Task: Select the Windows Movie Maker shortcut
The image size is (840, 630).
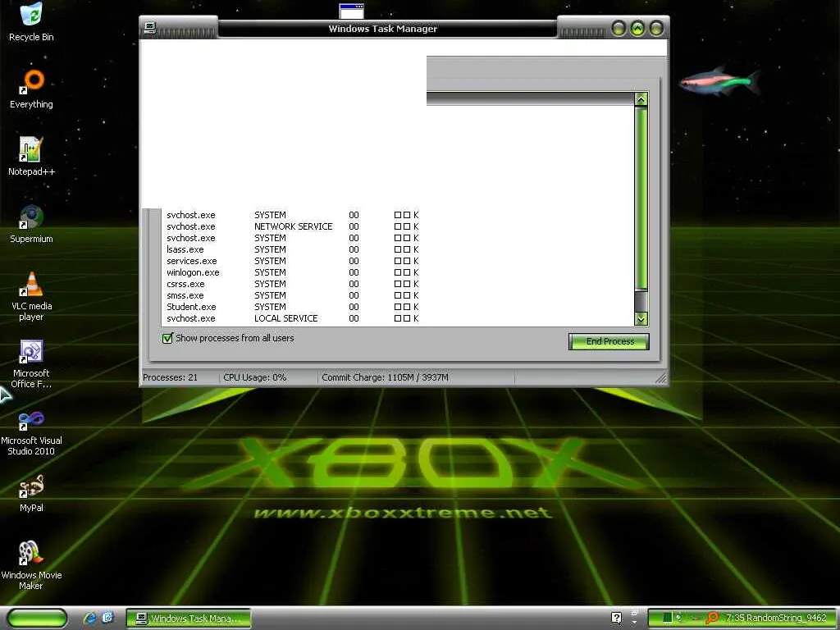Action: (31, 565)
